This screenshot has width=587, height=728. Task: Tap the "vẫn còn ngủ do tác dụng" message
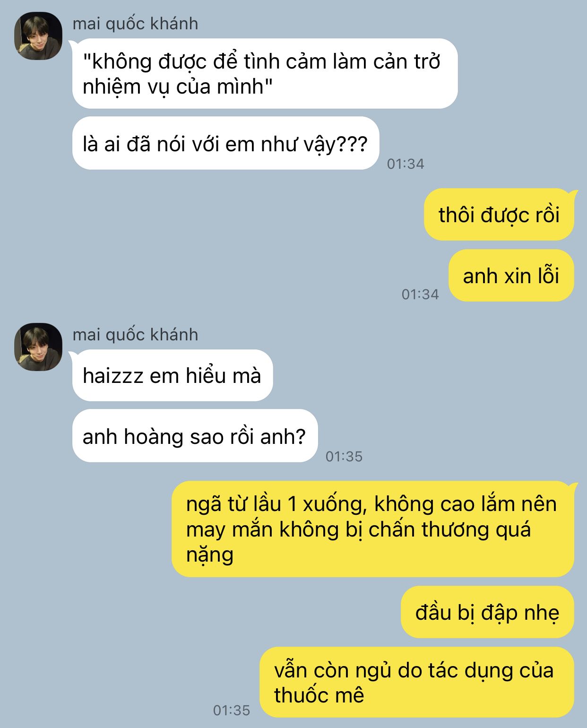pos(417,682)
